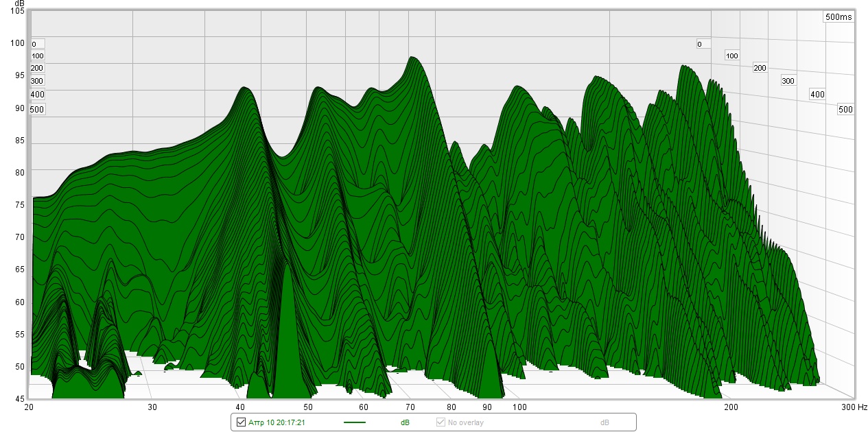Click the 105 dB tick on level axis
The height and width of the screenshot is (432, 868).
(x=18, y=11)
